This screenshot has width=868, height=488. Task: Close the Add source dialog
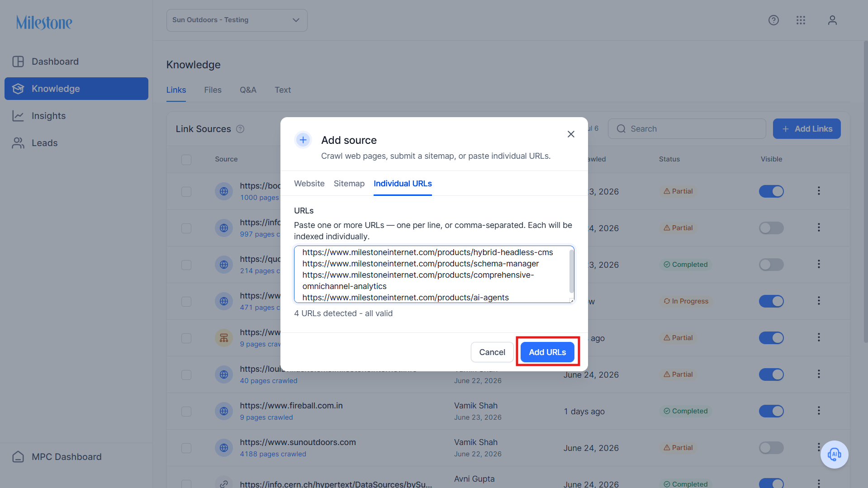coord(571,134)
